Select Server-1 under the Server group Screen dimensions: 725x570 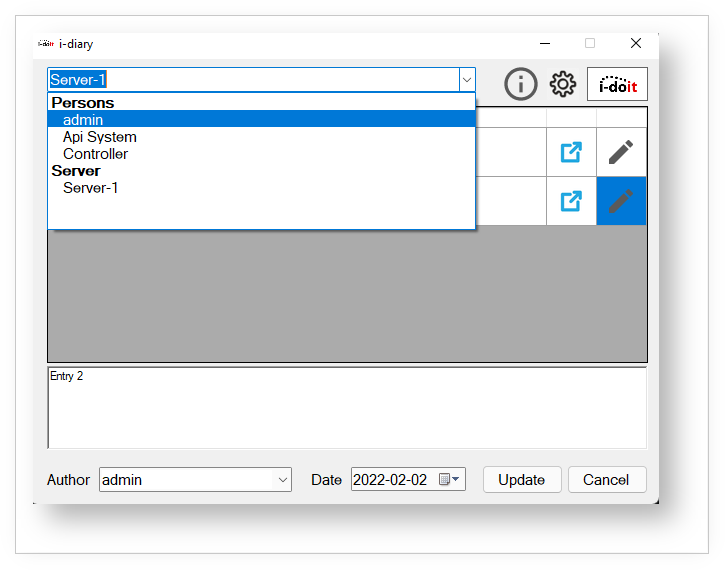tap(91, 188)
